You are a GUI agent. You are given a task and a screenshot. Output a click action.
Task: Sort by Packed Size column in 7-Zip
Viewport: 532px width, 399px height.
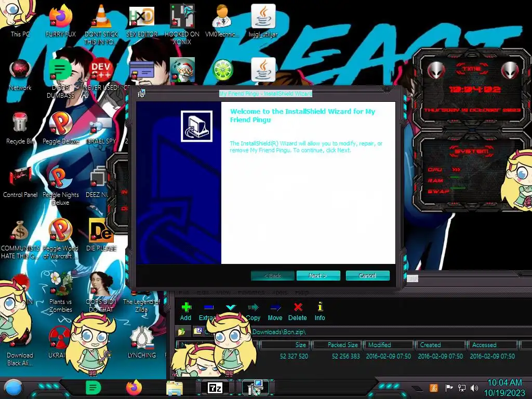(x=337, y=345)
